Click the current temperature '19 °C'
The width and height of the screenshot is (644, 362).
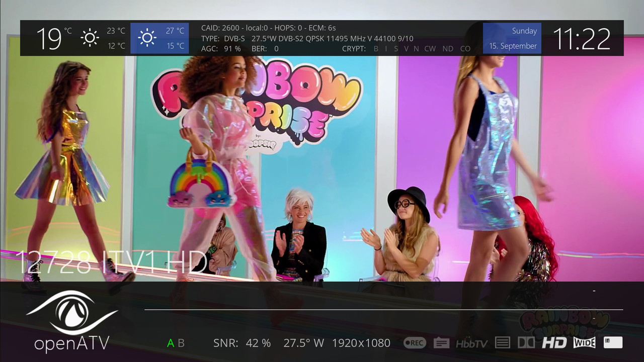54,38
